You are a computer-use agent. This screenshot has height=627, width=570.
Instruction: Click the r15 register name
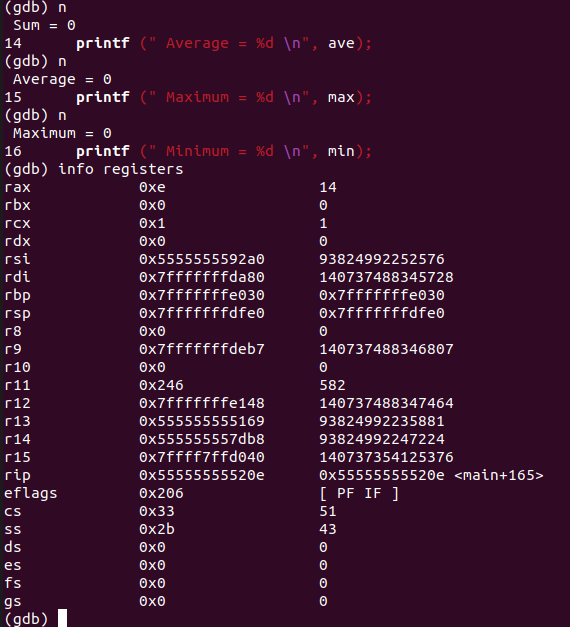point(18,457)
